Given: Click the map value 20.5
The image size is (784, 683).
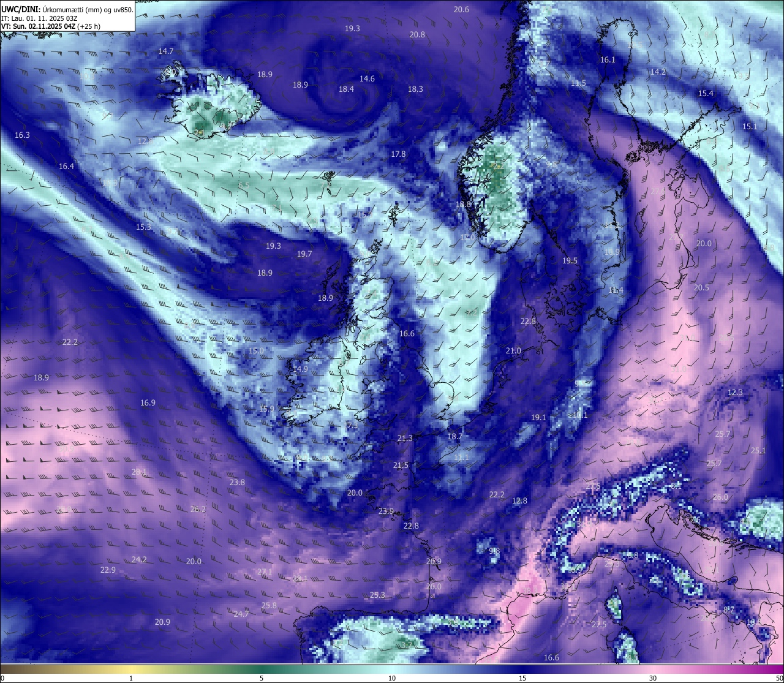Looking at the screenshot, I should pyautogui.click(x=701, y=287).
